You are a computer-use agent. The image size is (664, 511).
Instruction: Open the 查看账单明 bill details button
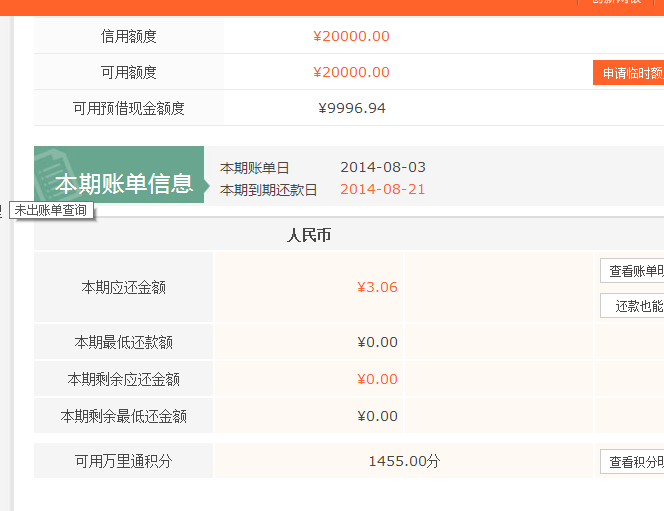[633, 271]
